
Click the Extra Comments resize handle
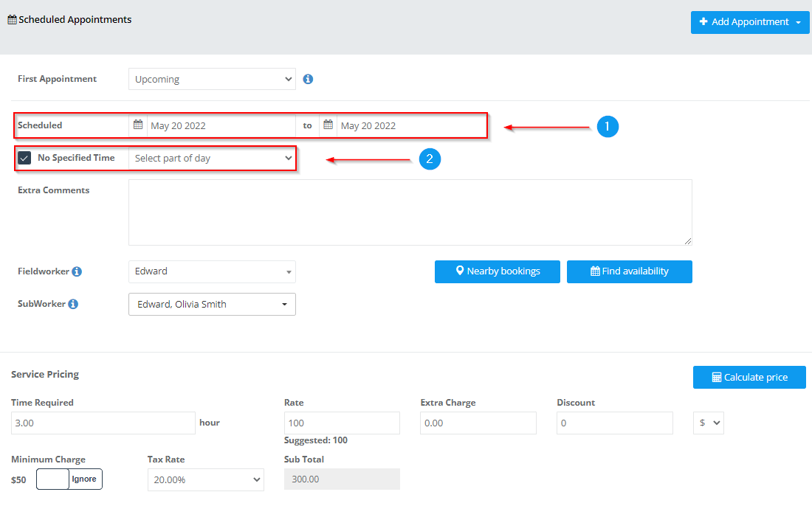(688, 240)
